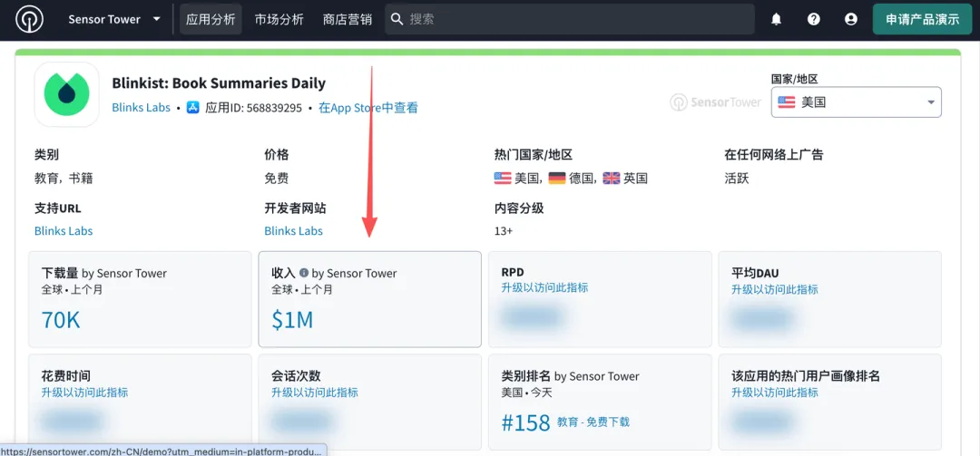Image resolution: width=980 pixels, height=456 pixels.
Task: Select the 市场分析 tab
Action: pyautogui.click(x=279, y=19)
